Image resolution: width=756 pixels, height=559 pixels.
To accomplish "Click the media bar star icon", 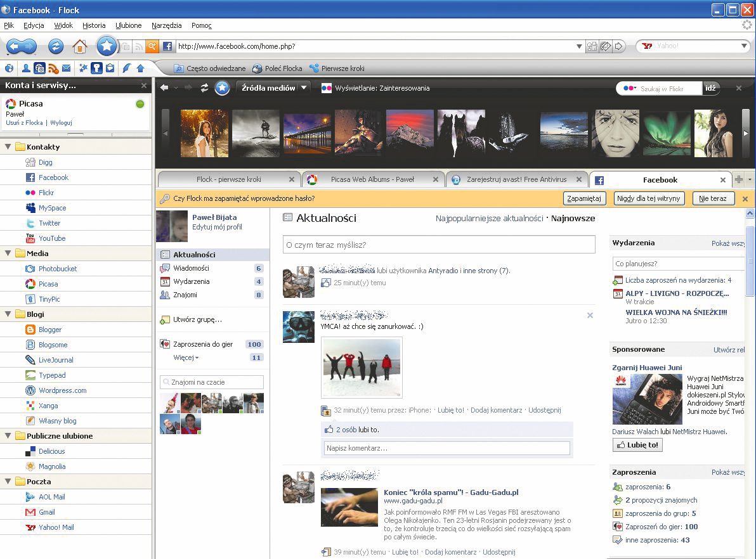I will (x=221, y=88).
